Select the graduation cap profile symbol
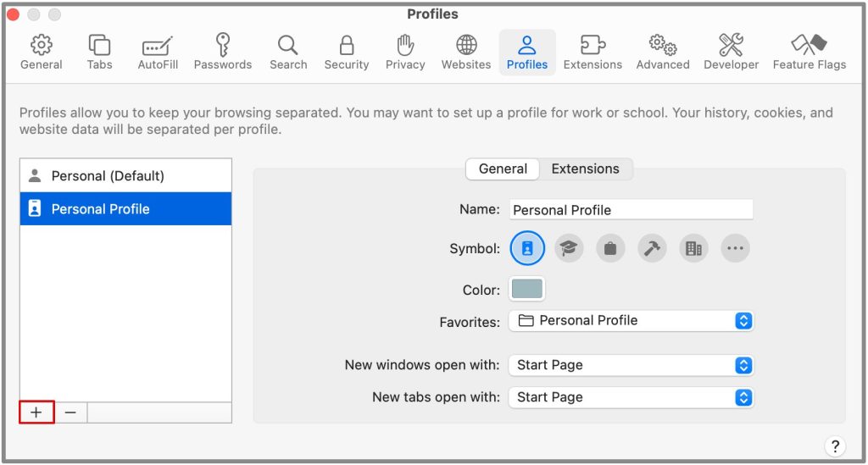 pyautogui.click(x=569, y=248)
